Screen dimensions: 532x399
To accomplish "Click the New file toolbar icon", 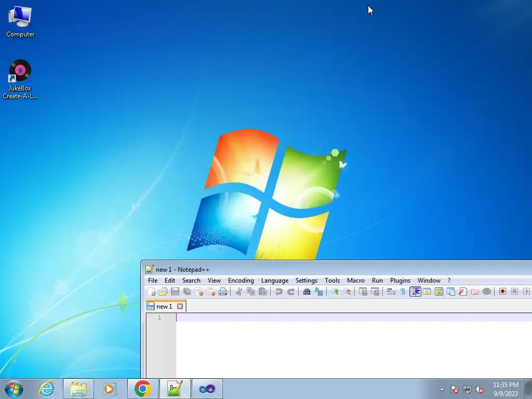I will pos(152,292).
